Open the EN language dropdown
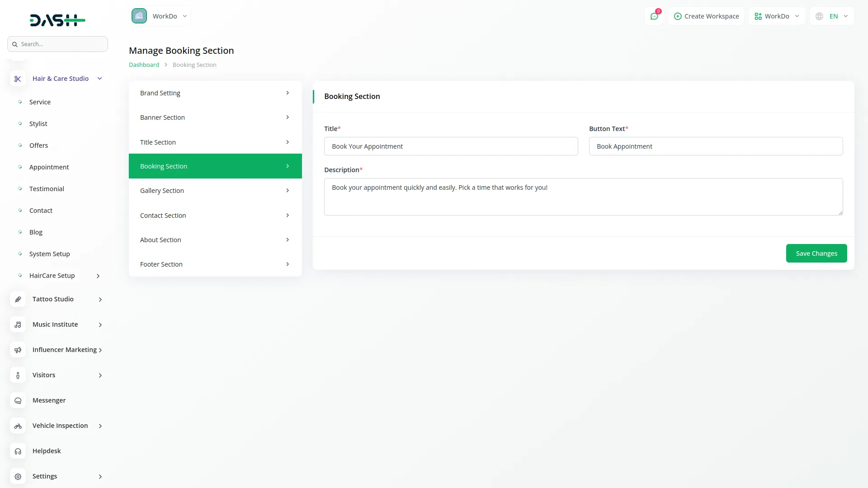The height and width of the screenshot is (488, 868). [832, 16]
